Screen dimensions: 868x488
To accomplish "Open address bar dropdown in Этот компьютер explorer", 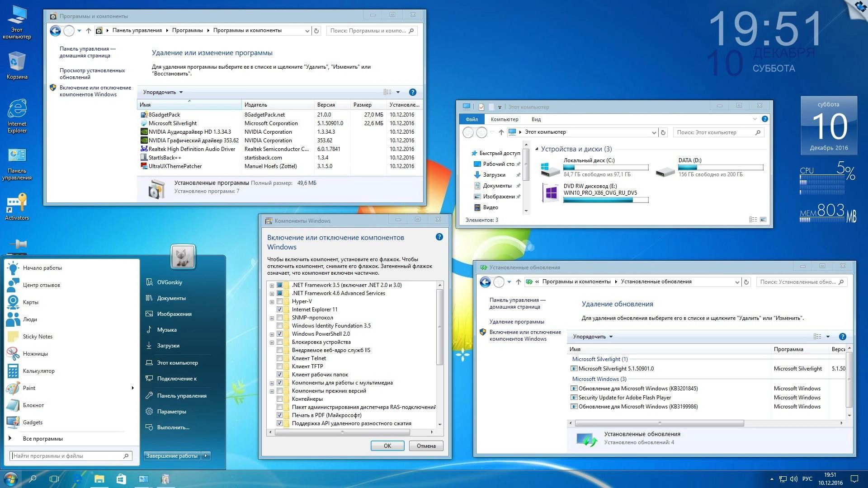I will (x=654, y=132).
